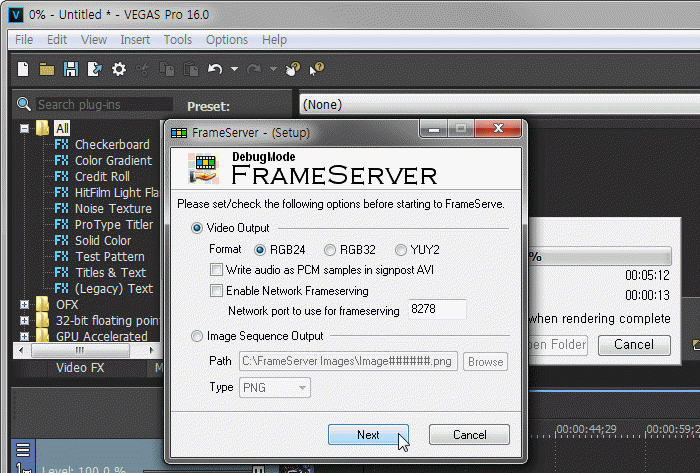This screenshot has width=700, height=473.
Task: Open the image Type PNG dropdown
Action: 275,387
